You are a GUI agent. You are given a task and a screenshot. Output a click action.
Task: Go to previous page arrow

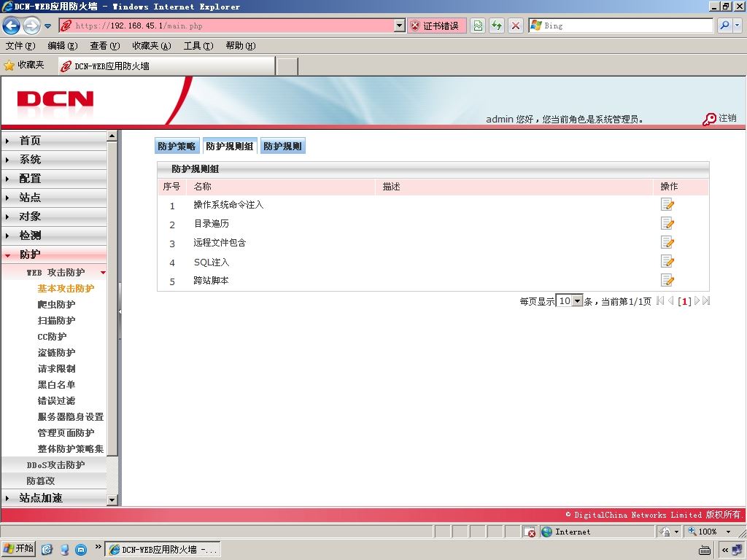671,301
